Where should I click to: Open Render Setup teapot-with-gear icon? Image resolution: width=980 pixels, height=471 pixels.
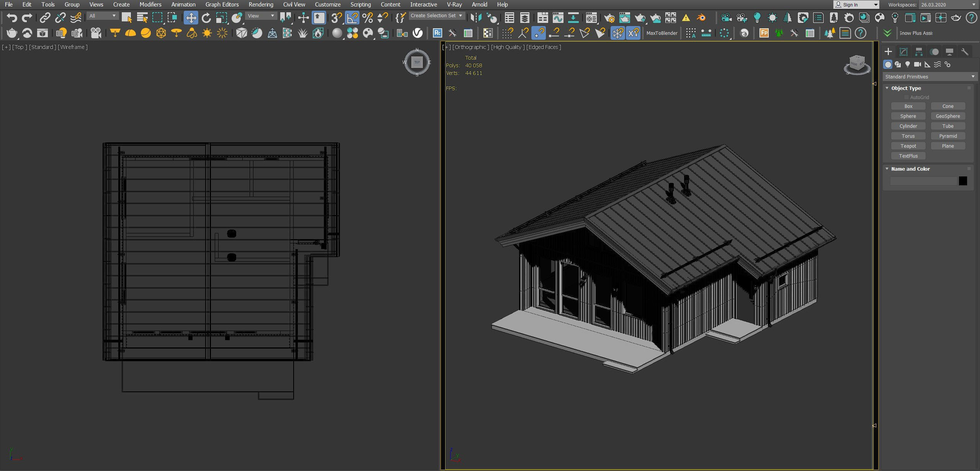coord(609,18)
